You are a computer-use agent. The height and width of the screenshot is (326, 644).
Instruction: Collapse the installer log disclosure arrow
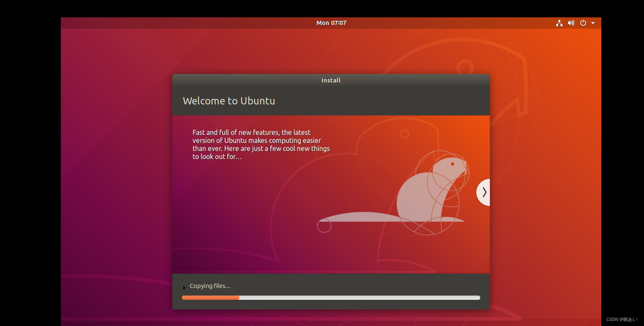coord(184,288)
